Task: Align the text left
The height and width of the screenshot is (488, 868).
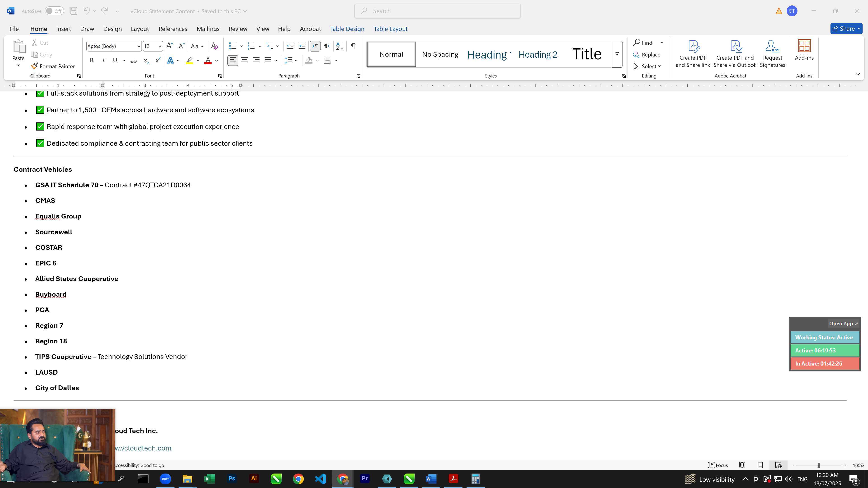Action: pyautogui.click(x=233, y=61)
